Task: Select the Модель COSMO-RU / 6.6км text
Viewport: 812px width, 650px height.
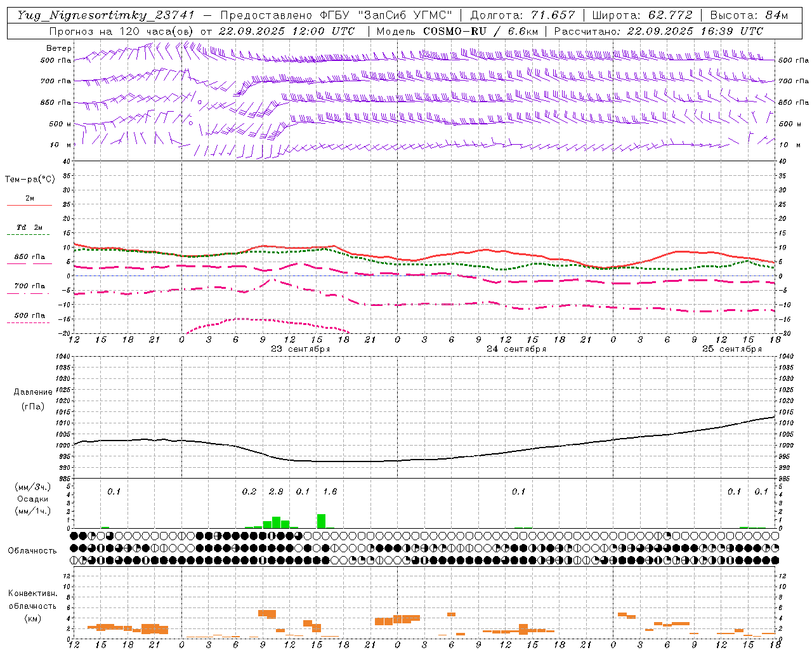Action: pos(457,31)
